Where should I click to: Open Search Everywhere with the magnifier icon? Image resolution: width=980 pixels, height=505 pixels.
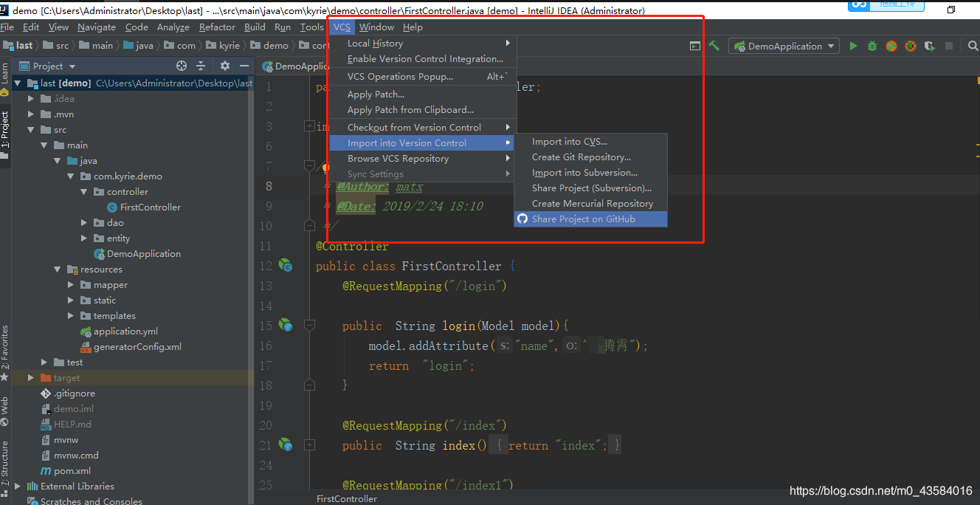[973, 46]
